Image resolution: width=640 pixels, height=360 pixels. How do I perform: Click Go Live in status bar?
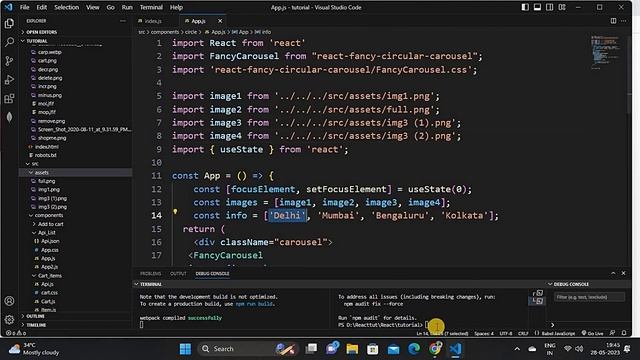[592, 333]
